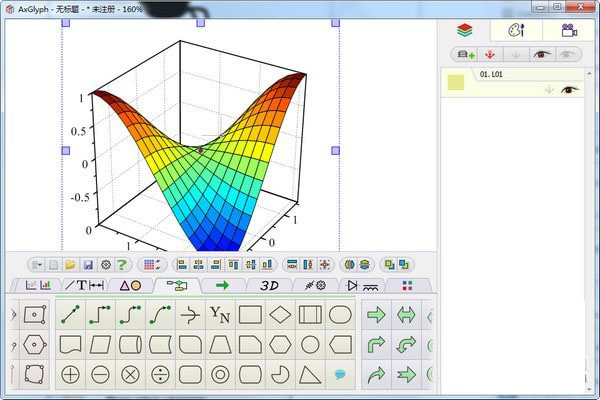The width and height of the screenshot is (600, 400).
Task: Pick the YN branch connector tool
Action: coord(220,315)
